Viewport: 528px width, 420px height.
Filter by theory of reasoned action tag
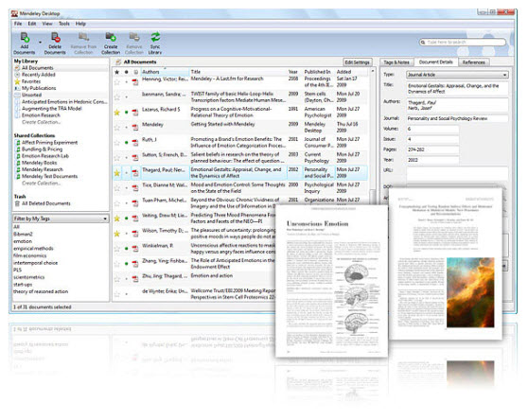tap(41, 291)
